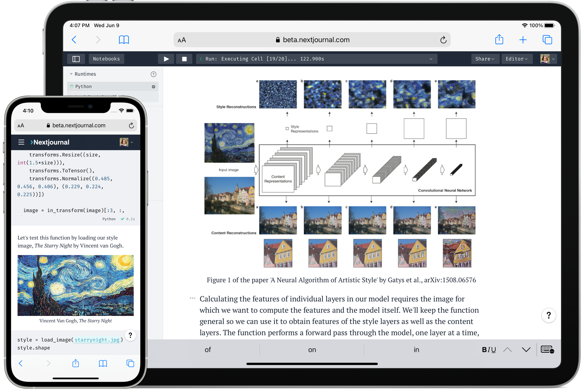Open share sheet in iPhone Safari
The width and height of the screenshot is (581, 392).
click(76, 363)
